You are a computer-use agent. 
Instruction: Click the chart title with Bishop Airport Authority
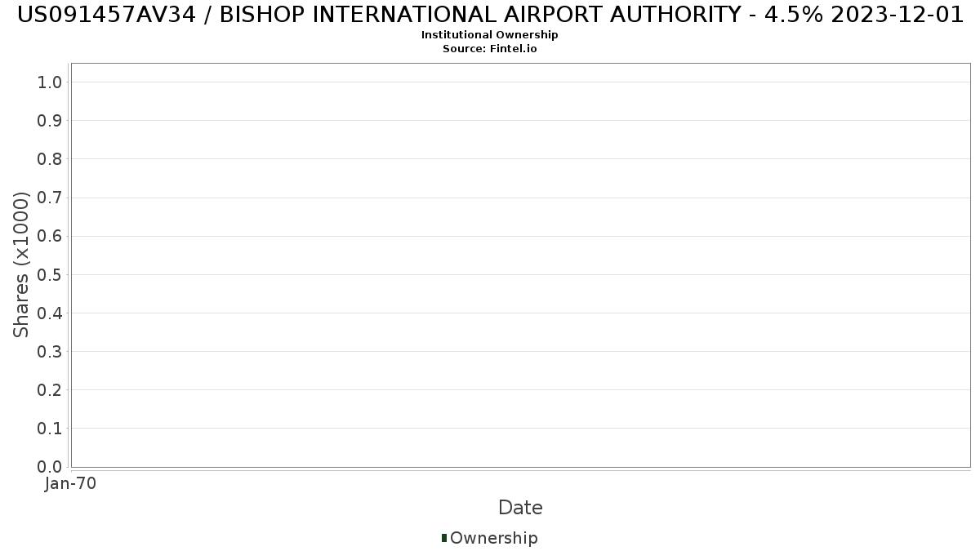[x=490, y=15]
